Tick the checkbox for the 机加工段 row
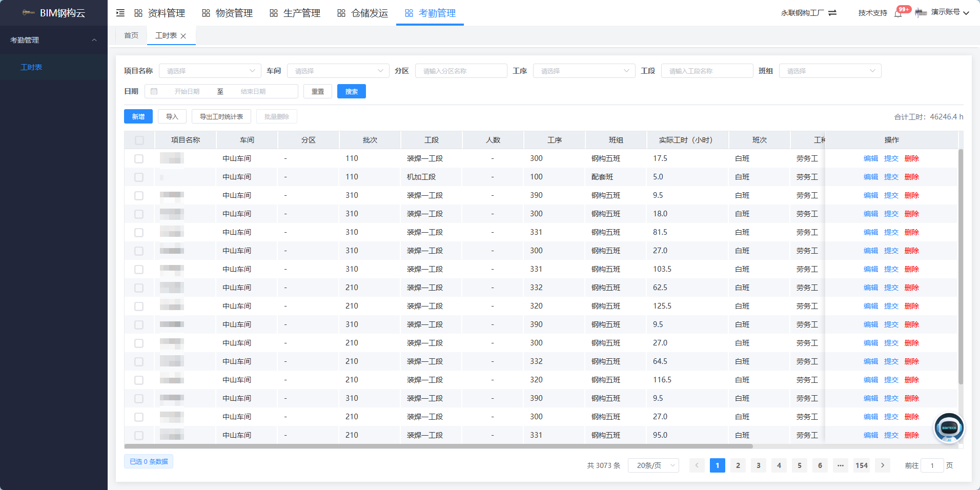 139,177
